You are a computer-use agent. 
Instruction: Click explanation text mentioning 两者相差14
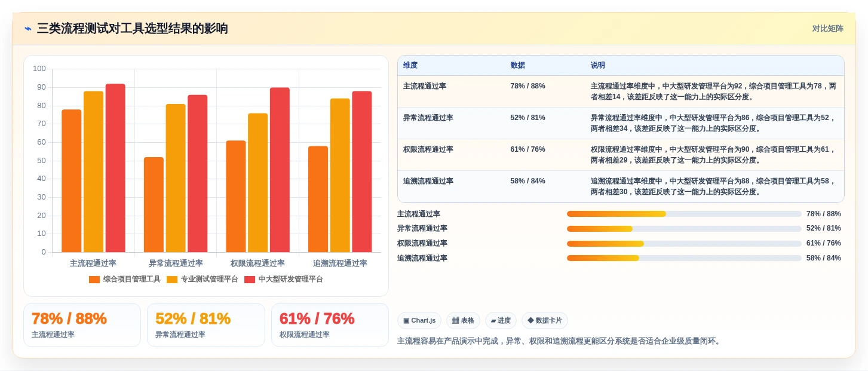click(713, 91)
